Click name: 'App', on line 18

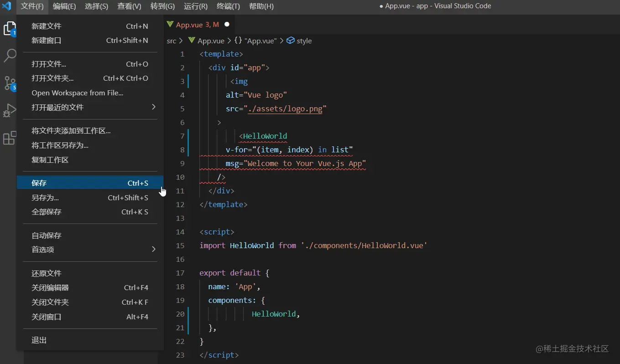point(234,286)
